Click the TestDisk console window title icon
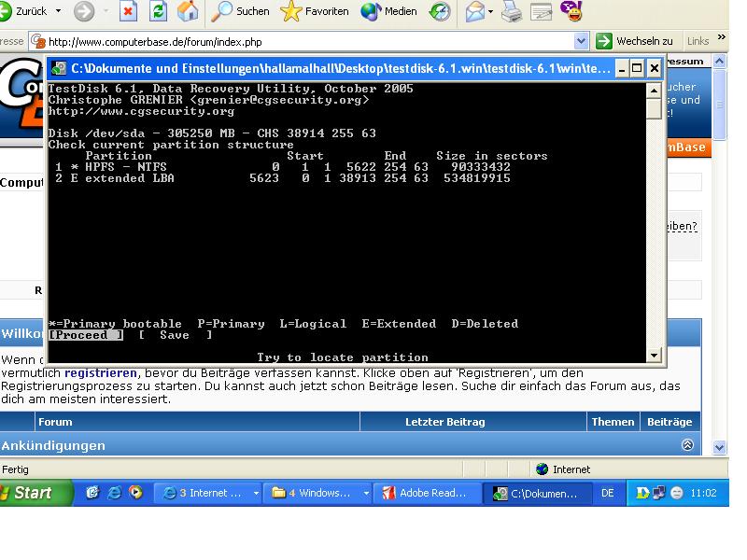This screenshot has height=560, width=747. [59, 68]
